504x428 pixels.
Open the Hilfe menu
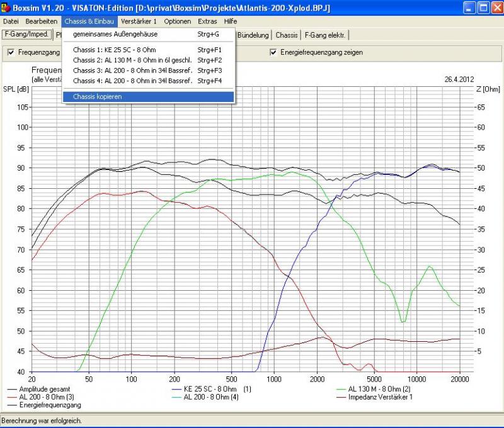231,21
